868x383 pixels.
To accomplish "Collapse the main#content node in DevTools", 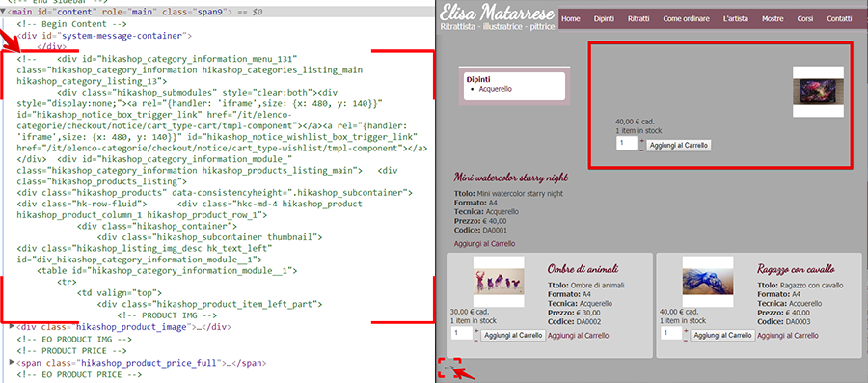I will [3, 12].
